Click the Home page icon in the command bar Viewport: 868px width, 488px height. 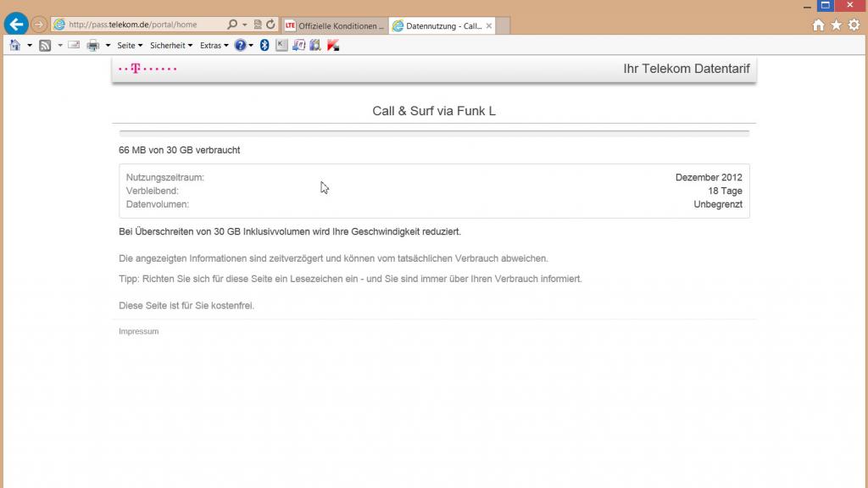pos(15,46)
